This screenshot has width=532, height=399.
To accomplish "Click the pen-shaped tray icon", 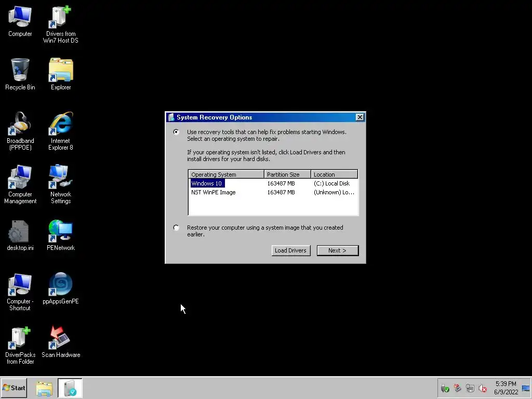I will click(457, 388).
